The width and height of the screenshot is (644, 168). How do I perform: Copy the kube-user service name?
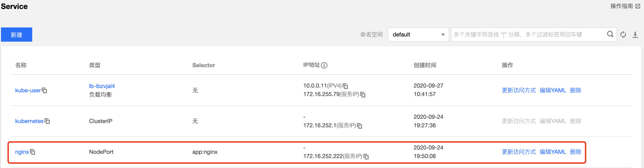[45, 90]
